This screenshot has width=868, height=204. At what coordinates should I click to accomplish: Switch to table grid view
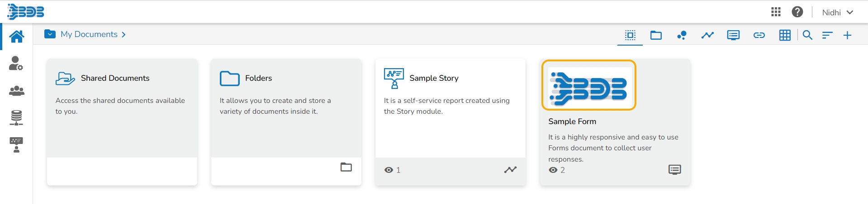[x=785, y=35]
